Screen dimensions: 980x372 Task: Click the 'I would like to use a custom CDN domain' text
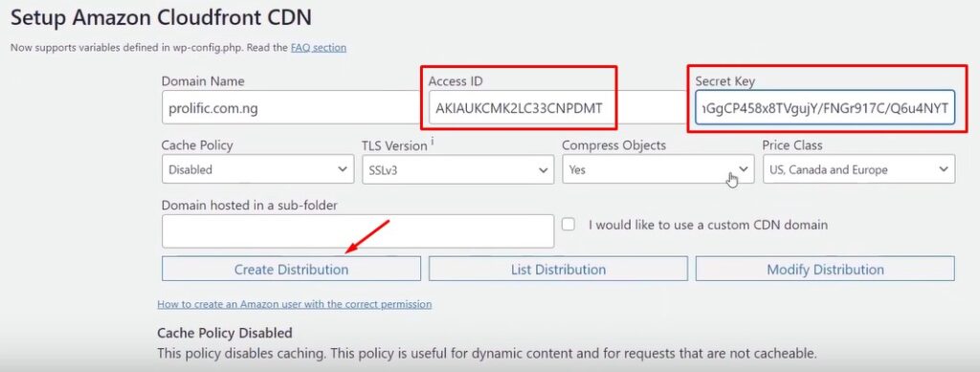point(708,225)
